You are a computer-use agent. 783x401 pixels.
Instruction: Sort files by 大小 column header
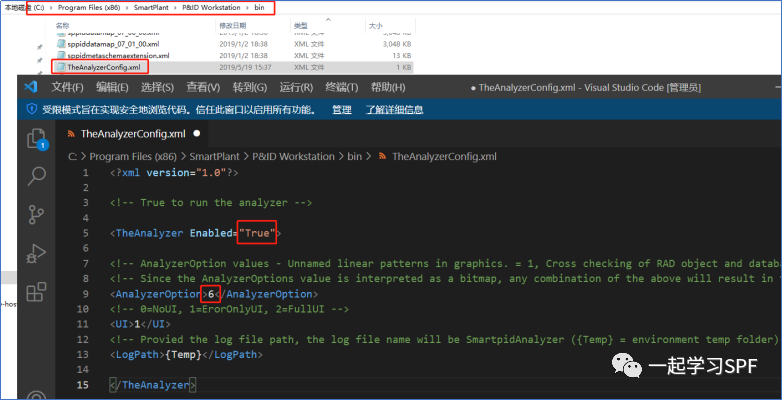click(376, 25)
